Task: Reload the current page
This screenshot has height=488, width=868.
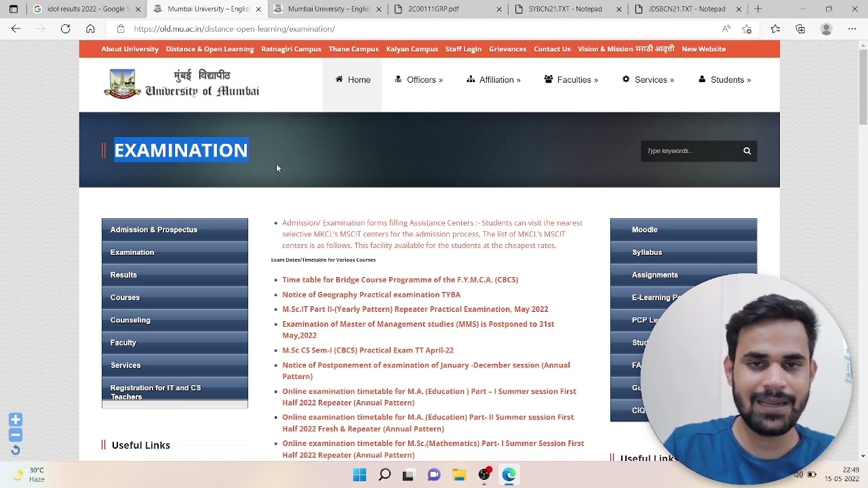Action: tap(65, 28)
